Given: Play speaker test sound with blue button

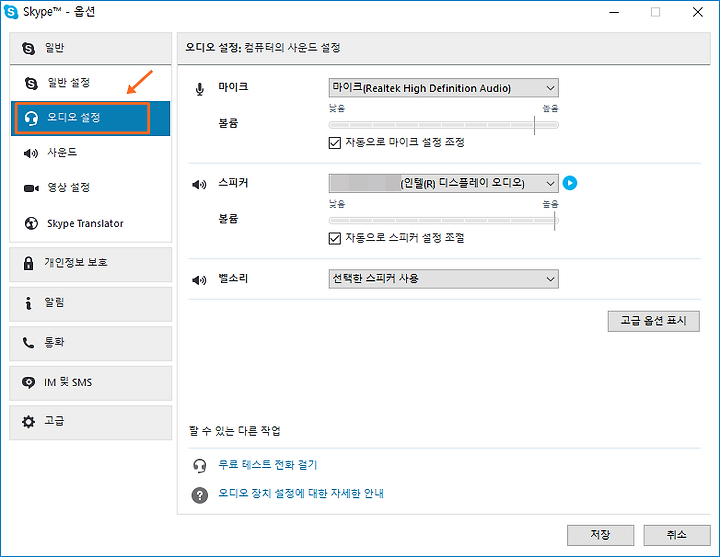Looking at the screenshot, I should point(570,183).
